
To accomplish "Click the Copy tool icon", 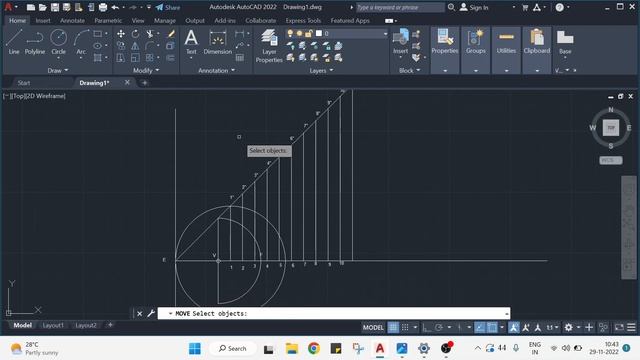I will pos(121,46).
